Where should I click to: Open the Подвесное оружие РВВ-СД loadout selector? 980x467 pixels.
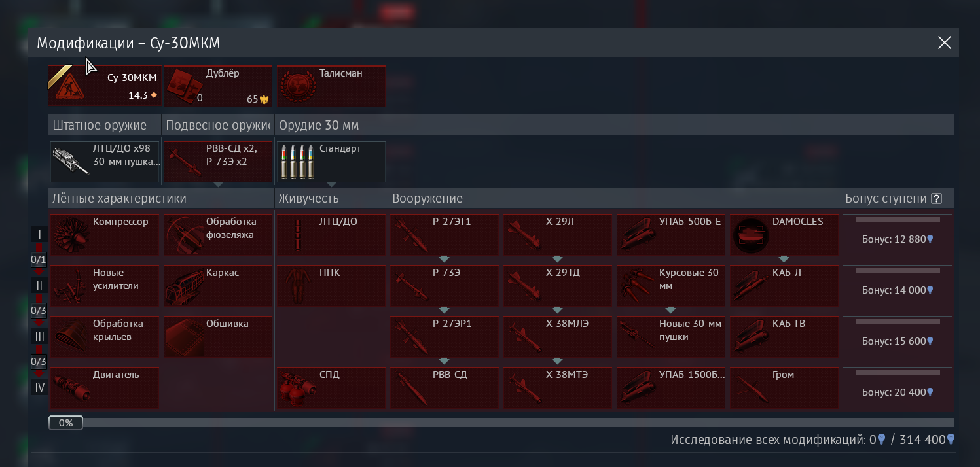point(218,162)
